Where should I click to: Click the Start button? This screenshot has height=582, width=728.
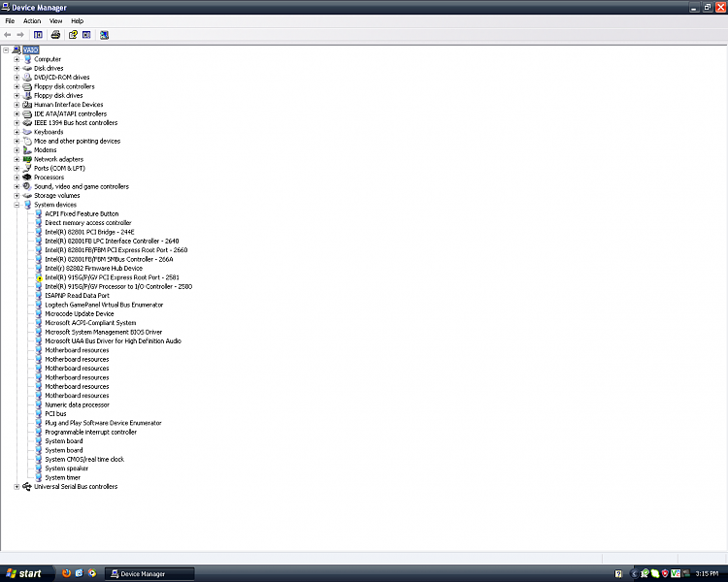pyautogui.click(x=25, y=573)
